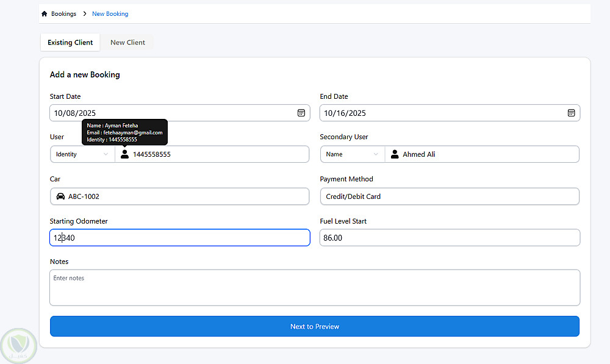The image size is (610, 364).
Task: Switch to the Existing Client tab
Action: pyautogui.click(x=70, y=43)
